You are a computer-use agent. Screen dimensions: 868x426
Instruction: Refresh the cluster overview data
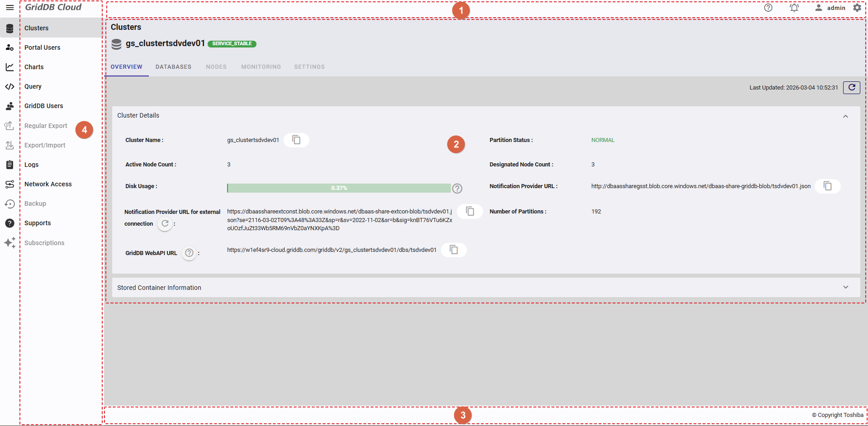pos(851,87)
